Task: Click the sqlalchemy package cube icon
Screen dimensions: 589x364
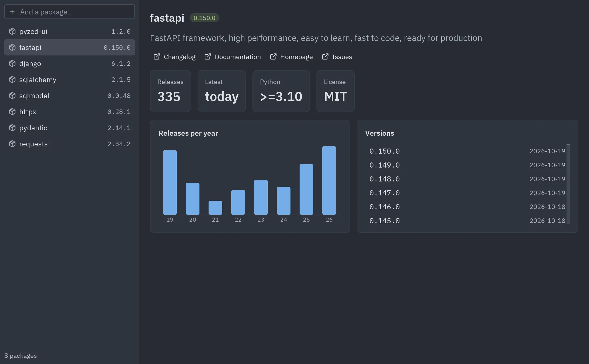Action: pos(12,79)
